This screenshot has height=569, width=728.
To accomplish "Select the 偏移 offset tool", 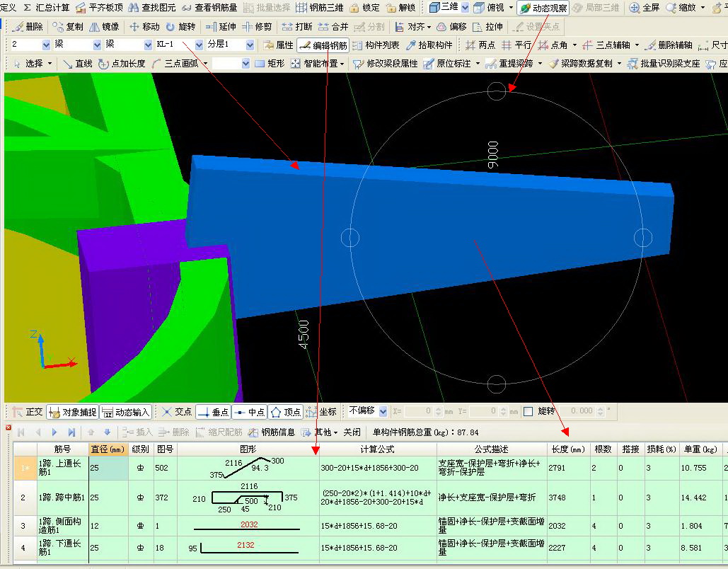I will (452, 26).
